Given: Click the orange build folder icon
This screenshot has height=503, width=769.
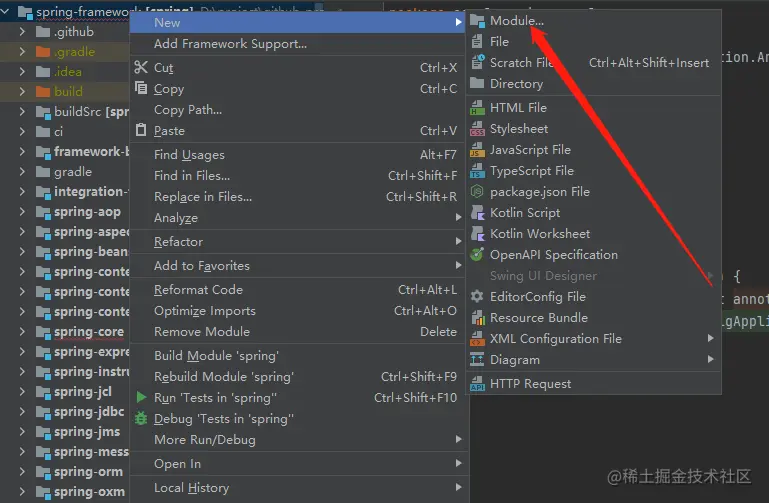Looking at the screenshot, I should pyautogui.click(x=43, y=92).
